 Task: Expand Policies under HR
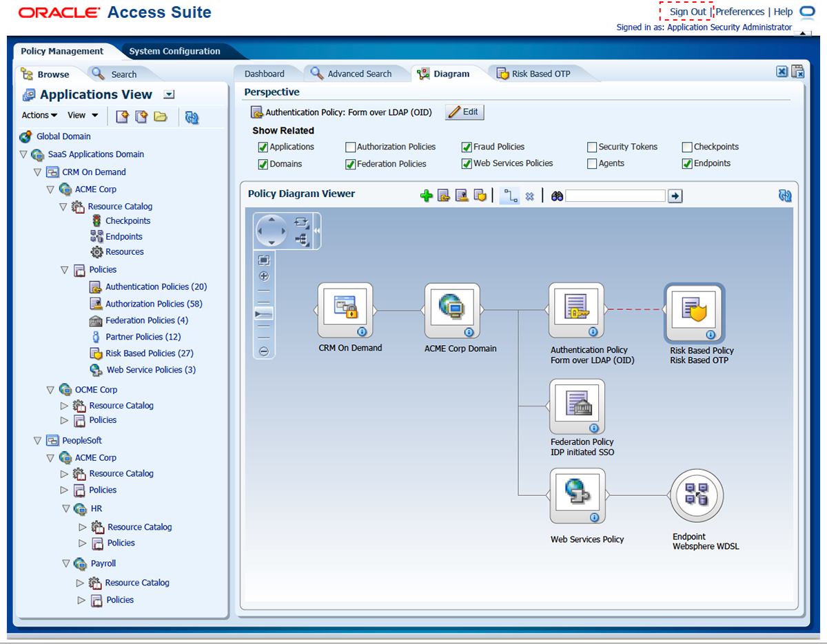[83, 543]
